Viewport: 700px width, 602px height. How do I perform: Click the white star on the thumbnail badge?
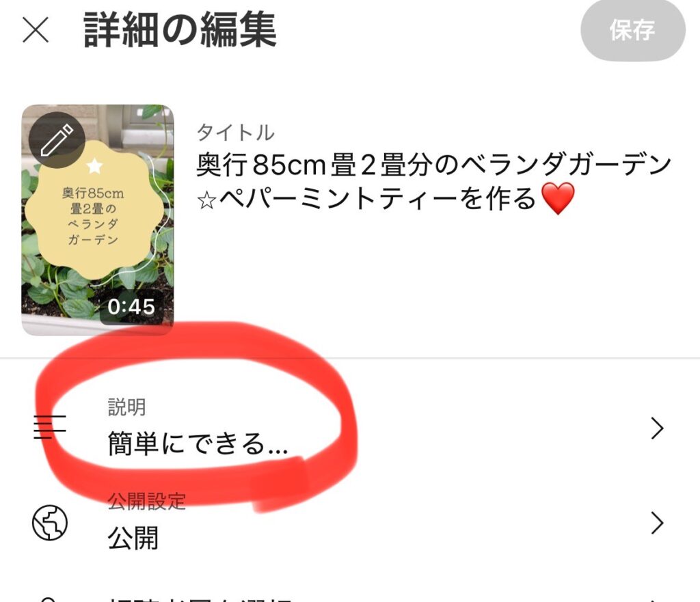click(x=94, y=166)
